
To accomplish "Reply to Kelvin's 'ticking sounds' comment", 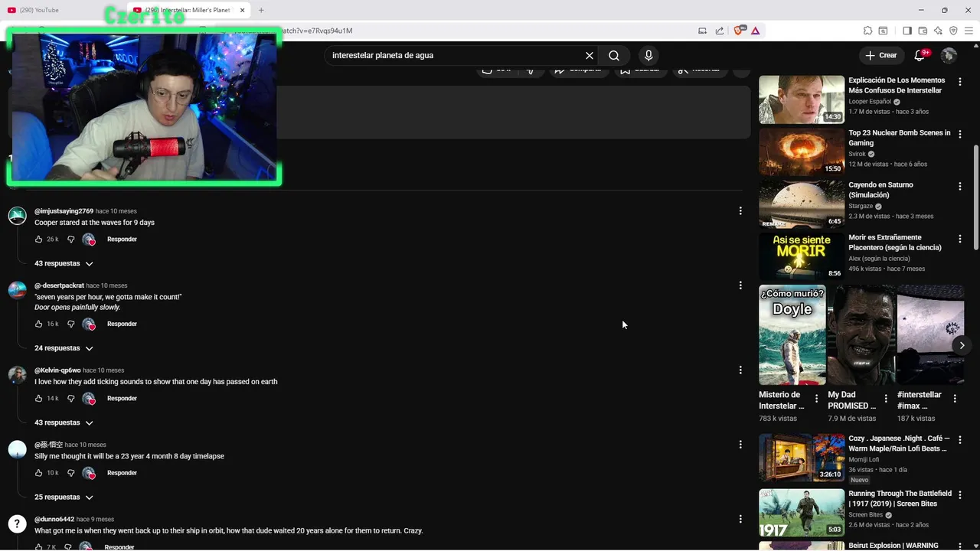I will (122, 399).
